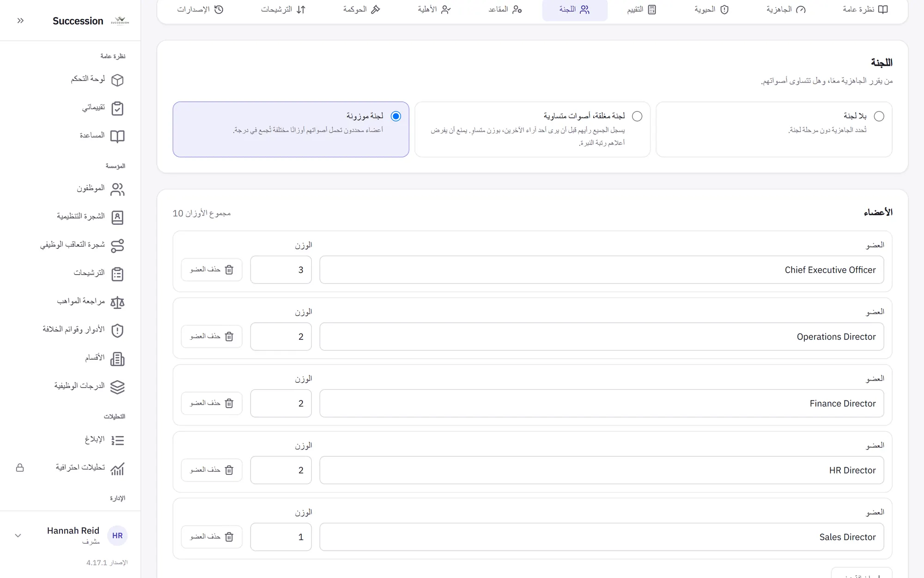Open الأقسام building icon
This screenshot has width=924, height=578.
(117, 359)
